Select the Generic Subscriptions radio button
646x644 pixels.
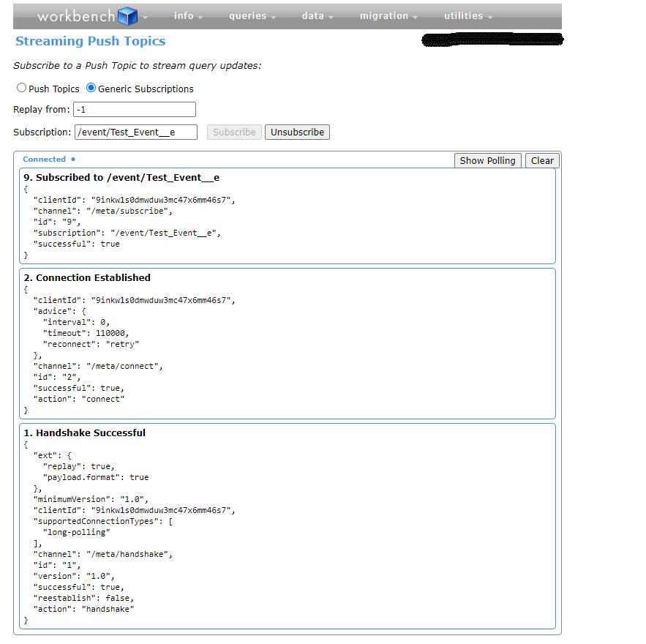(x=91, y=88)
